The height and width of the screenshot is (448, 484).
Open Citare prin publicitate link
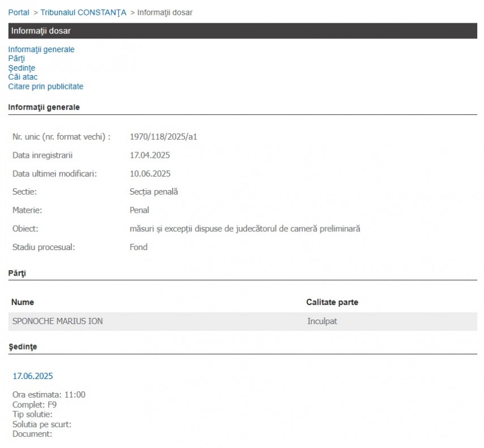46,87
